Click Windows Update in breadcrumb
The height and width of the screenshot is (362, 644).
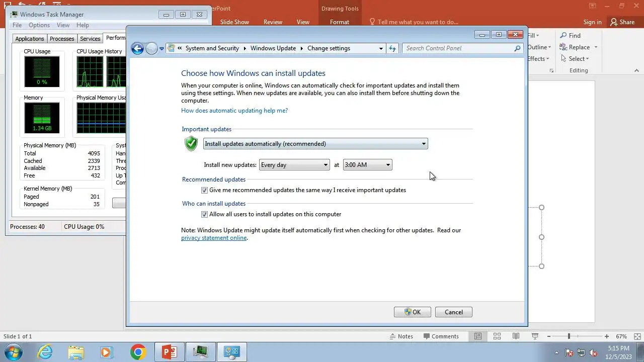(273, 48)
